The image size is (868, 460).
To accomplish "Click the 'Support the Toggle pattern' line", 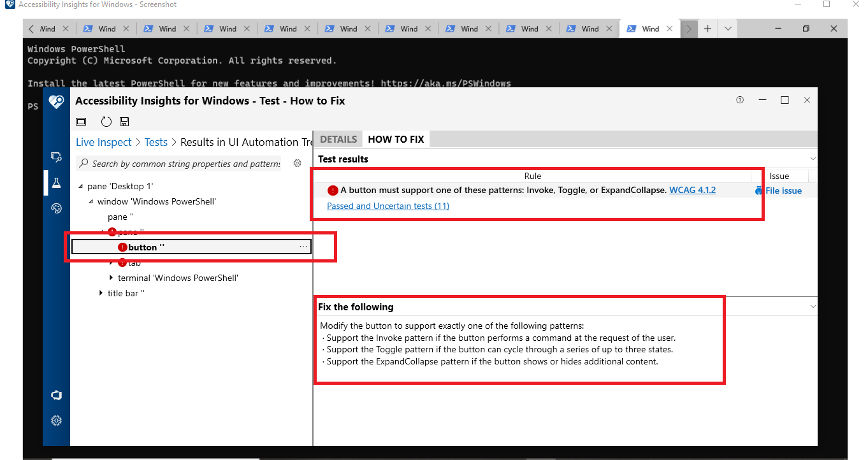I will (498, 350).
